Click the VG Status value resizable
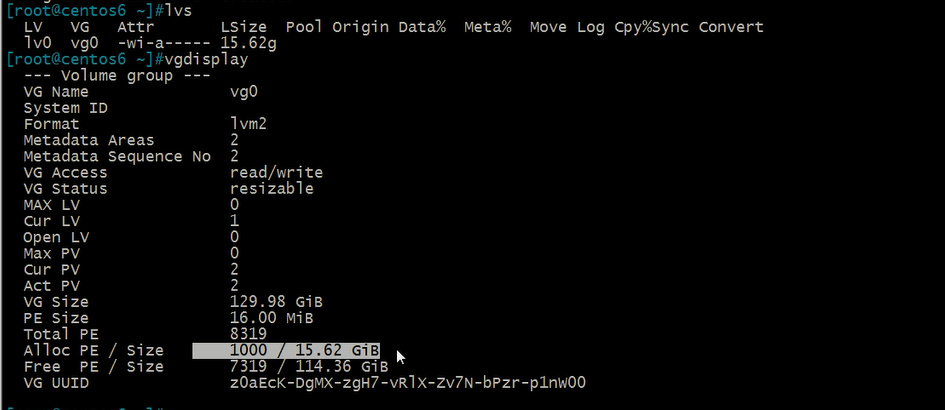The width and height of the screenshot is (945, 410). coord(272,189)
